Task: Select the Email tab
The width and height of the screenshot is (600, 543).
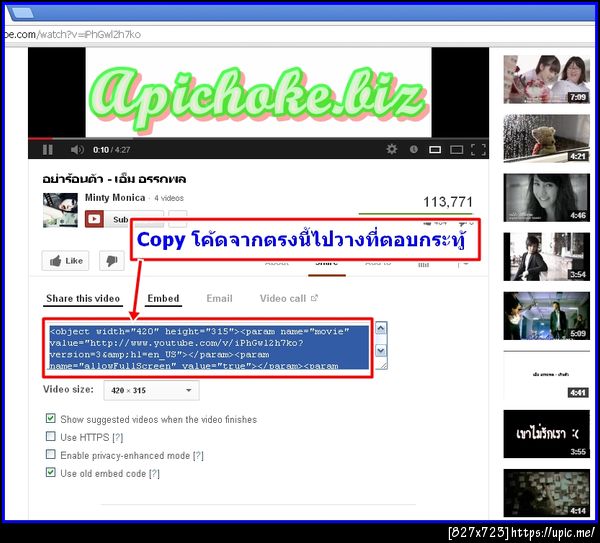Action: pos(219,298)
